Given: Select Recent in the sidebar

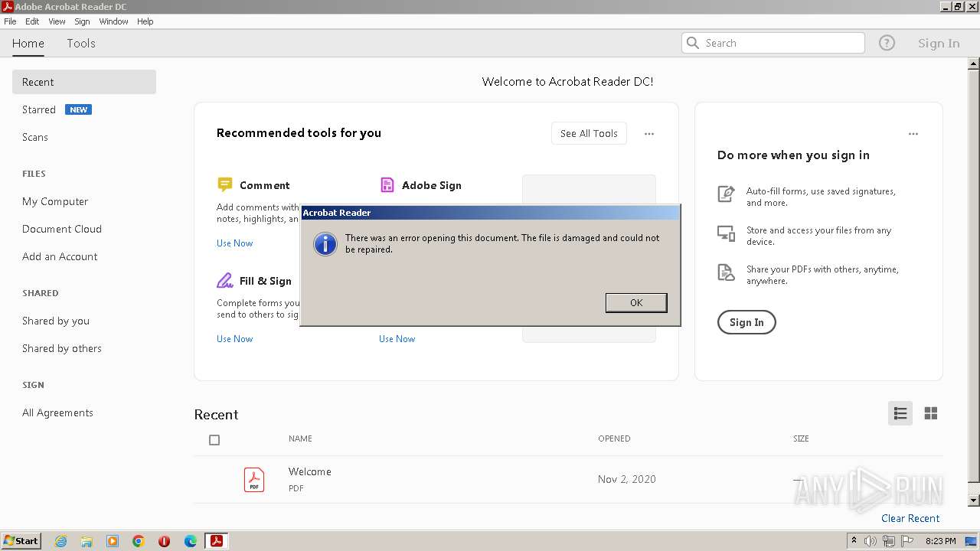Looking at the screenshot, I should pos(84,82).
